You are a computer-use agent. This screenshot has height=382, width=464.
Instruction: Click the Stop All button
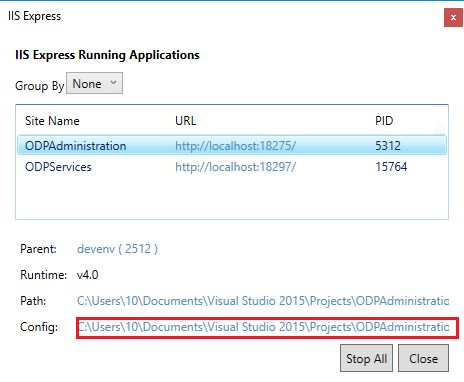coord(366,358)
